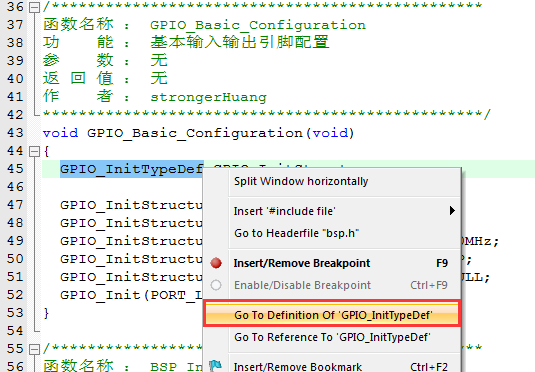Image resolution: width=535 pixels, height=372 pixels.
Task: Go to Headerfile "bsp.h"
Action: coord(332,233)
